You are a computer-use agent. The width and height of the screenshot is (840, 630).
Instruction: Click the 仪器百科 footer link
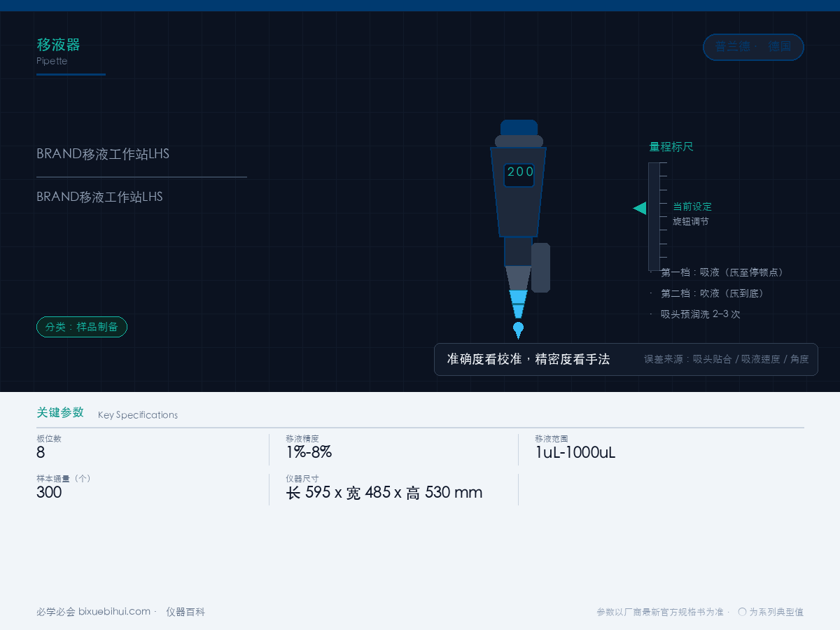[185, 612]
